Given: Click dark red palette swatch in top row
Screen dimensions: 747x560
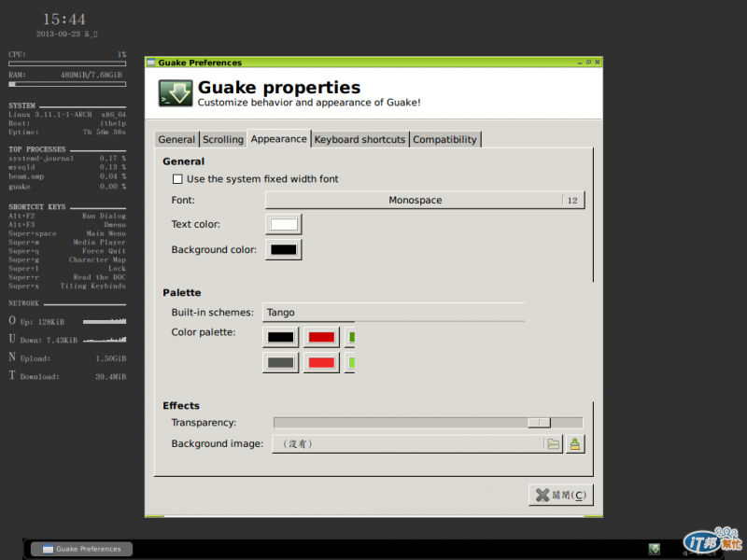Looking at the screenshot, I should pyautogui.click(x=321, y=337).
